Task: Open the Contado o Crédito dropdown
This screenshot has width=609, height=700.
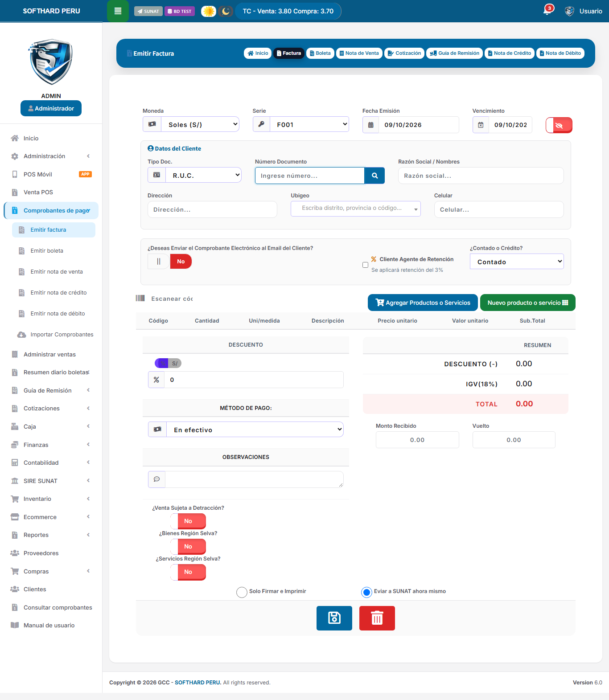Action: click(517, 262)
